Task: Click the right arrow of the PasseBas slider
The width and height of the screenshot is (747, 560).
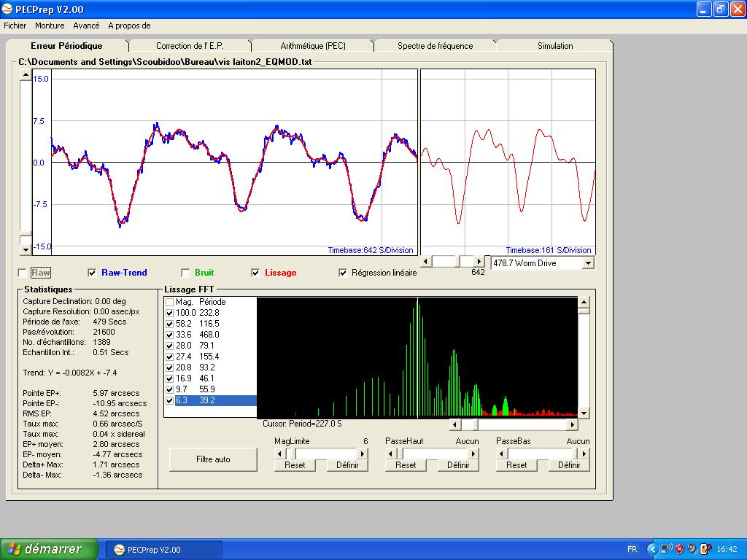Action: [584, 453]
